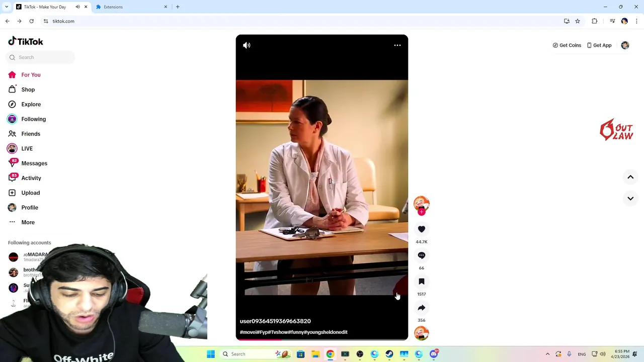Mute the TikTok tab via its audio icon
This screenshot has height=362, width=644.
point(77,7)
